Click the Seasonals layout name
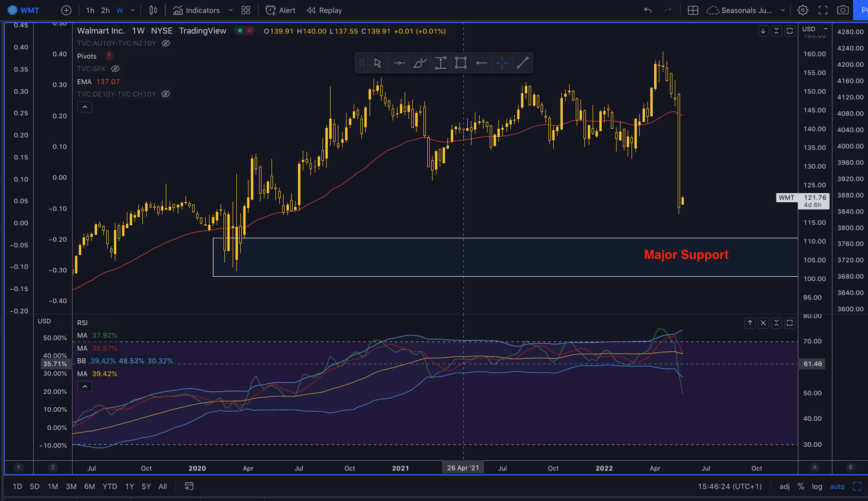Screen dimensions: 868x501 click(x=746, y=10)
